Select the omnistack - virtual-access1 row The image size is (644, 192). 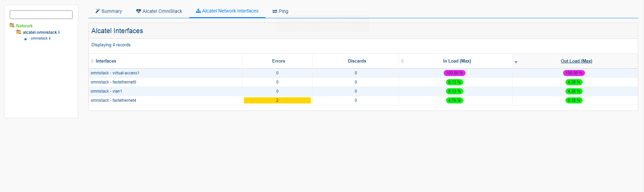click(x=115, y=73)
